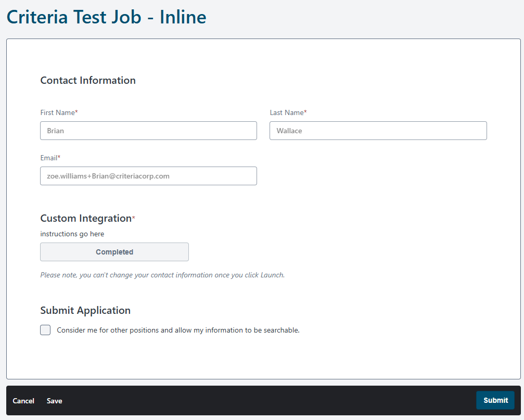Click the Completed button under Custom Integration
The width and height of the screenshot is (524, 420).
(114, 252)
